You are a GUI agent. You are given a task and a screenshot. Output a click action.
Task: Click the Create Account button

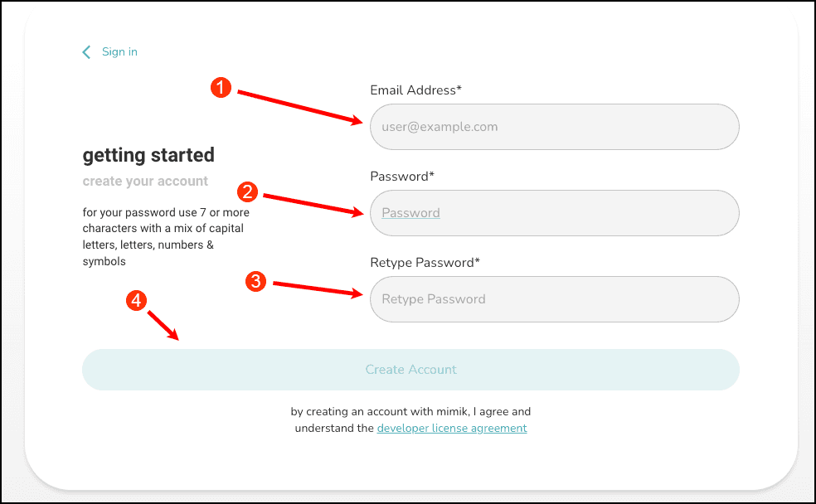(x=410, y=369)
